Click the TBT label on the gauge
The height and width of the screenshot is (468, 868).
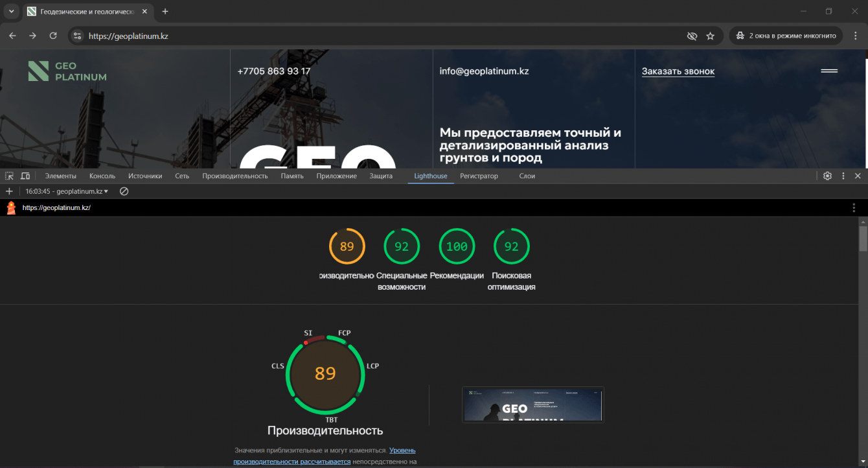[x=332, y=420]
